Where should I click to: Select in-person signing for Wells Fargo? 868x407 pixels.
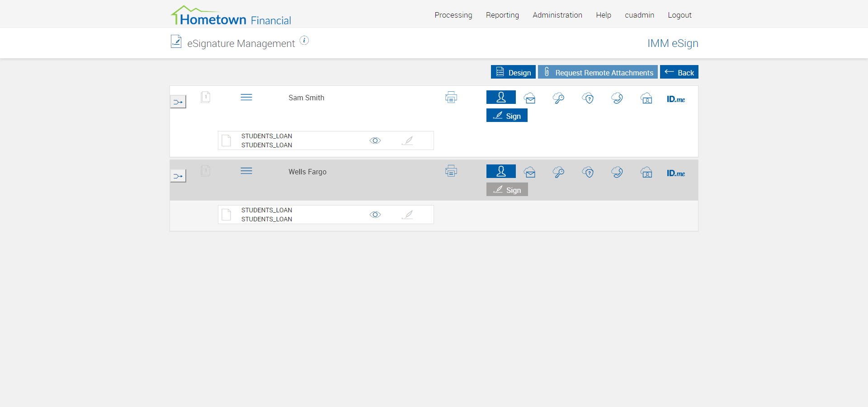pos(501,171)
